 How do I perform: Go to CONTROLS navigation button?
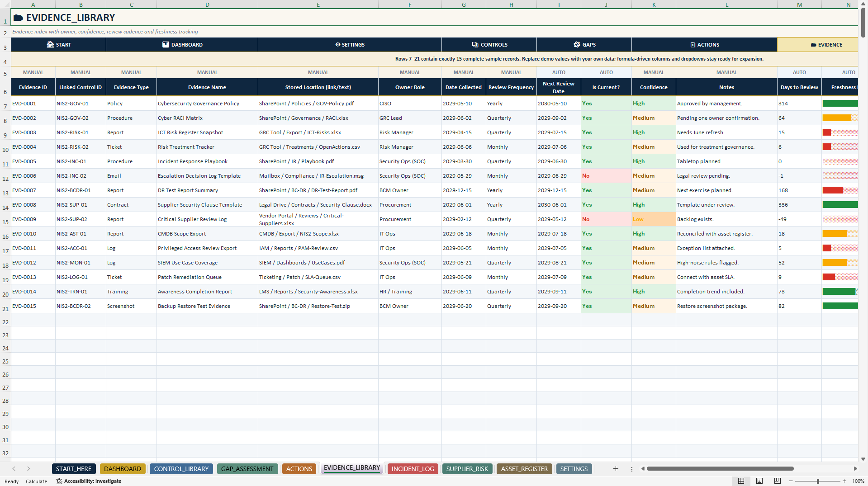click(489, 45)
